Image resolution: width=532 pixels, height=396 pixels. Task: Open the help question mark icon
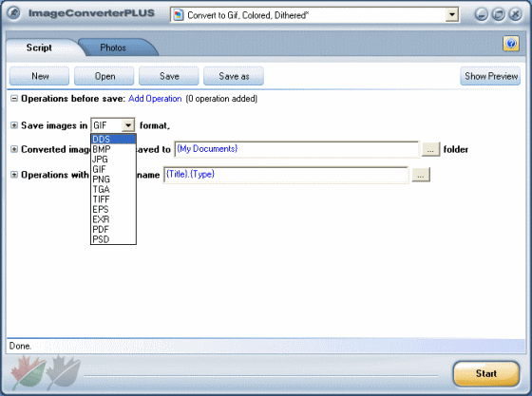(x=511, y=44)
